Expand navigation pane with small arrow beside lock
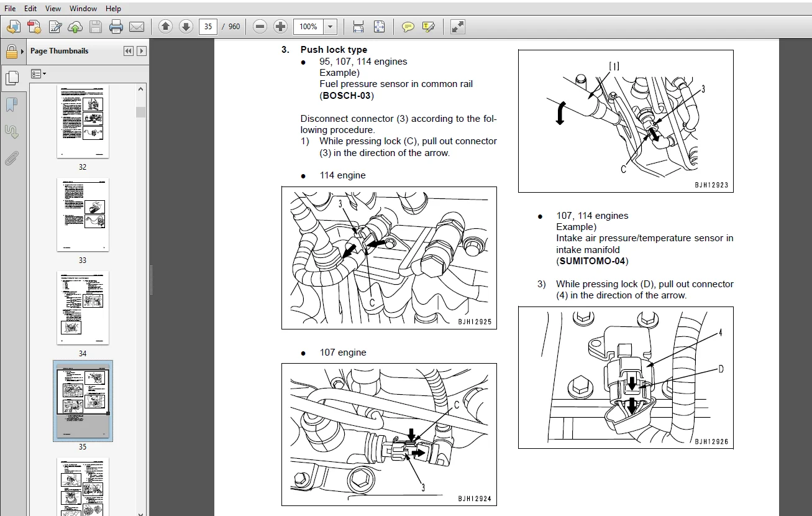This screenshot has height=516, width=812. [23, 51]
